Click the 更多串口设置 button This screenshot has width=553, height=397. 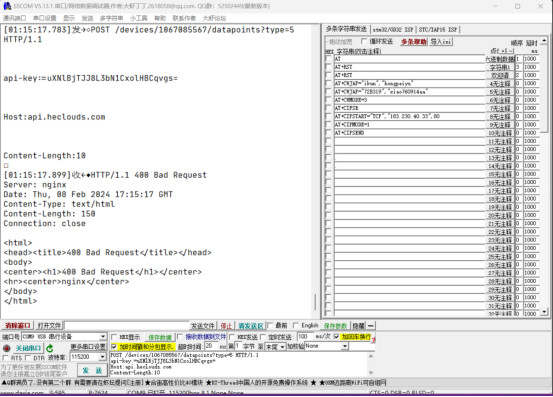tap(88, 347)
